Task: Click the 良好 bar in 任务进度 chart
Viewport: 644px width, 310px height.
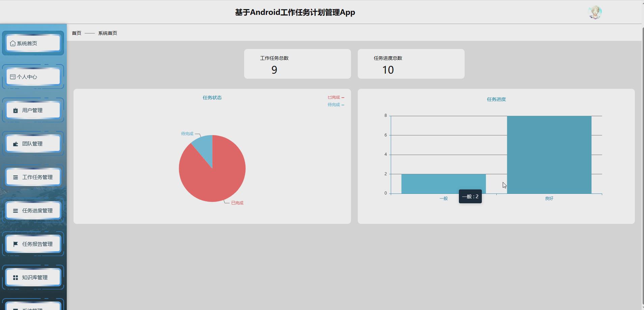Action: [549, 155]
